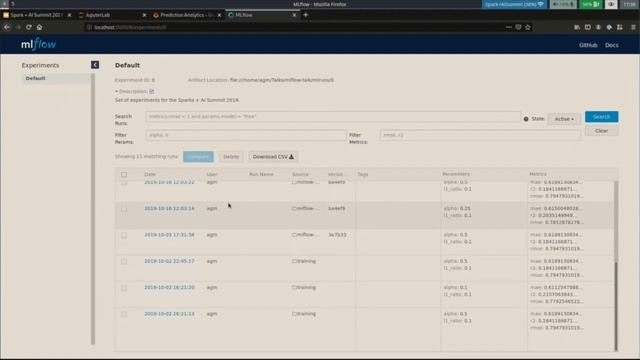The image size is (640, 360).
Task: Open Firefox hamburger menu
Action: 633,27
